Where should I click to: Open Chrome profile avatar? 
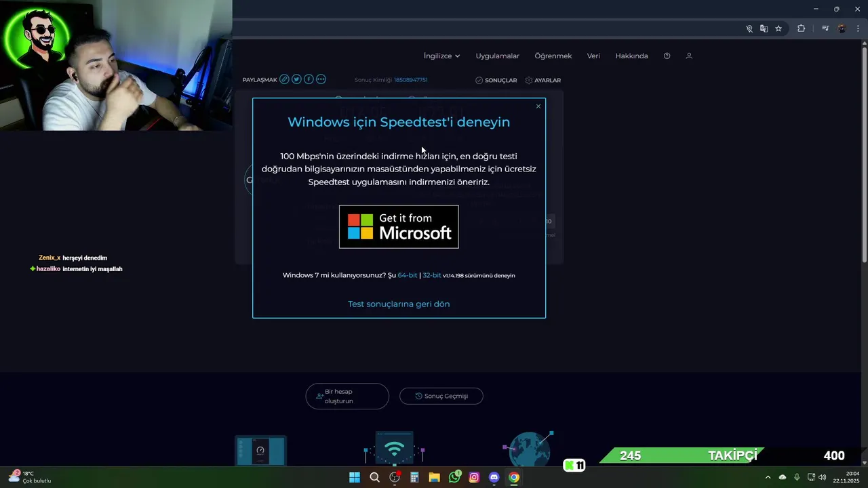pos(842,28)
